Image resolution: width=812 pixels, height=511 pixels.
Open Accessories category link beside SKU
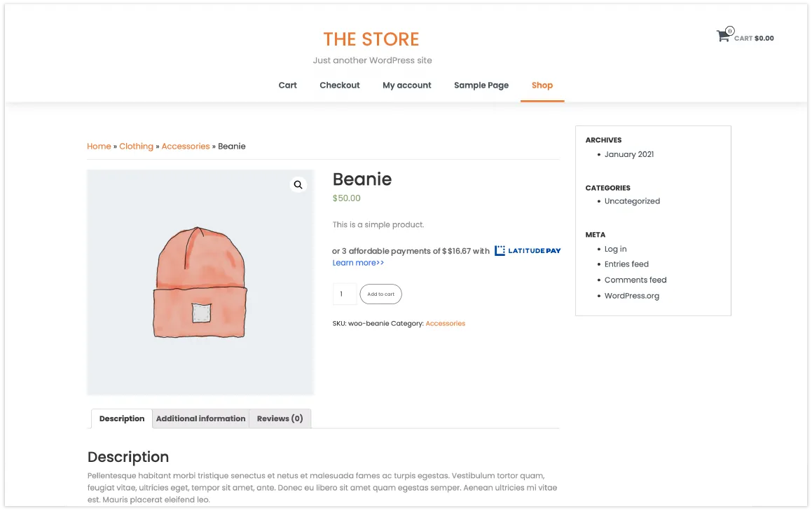pyautogui.click(x=446, y=323)
